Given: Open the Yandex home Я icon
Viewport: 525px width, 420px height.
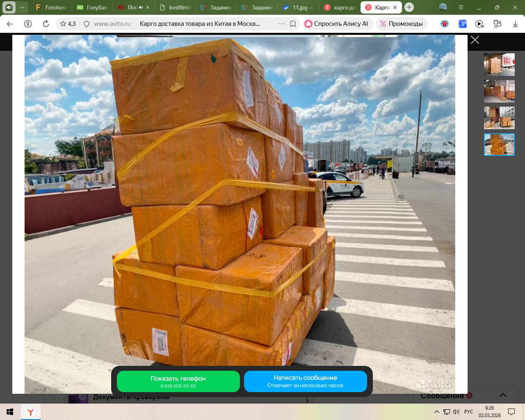Looking at the screenshot, I should coord(28,24).
